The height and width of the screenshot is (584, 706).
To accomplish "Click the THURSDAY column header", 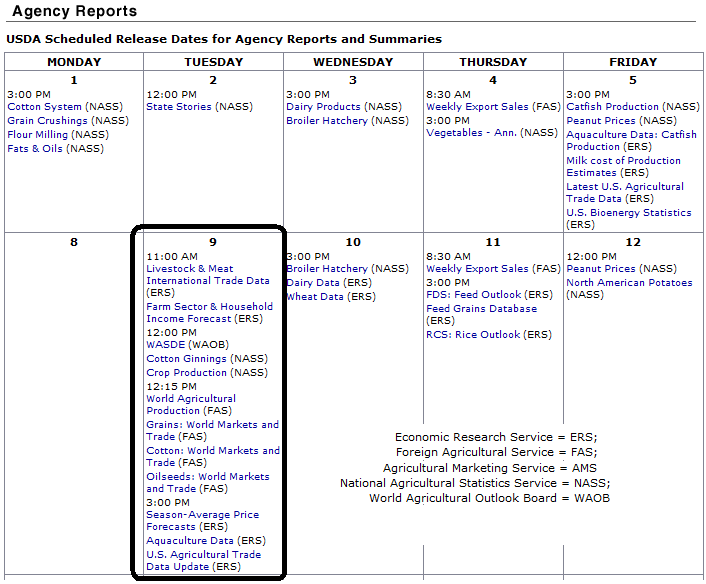I will coord(493,62).
